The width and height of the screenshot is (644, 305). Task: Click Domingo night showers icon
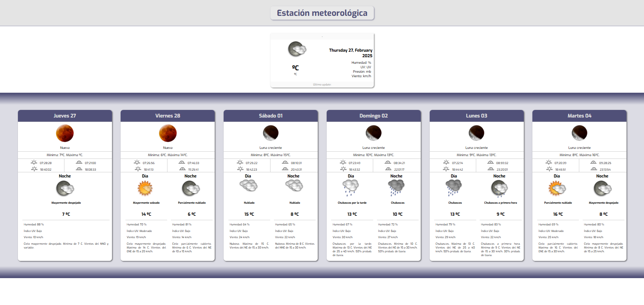click(x=396, y=188)
